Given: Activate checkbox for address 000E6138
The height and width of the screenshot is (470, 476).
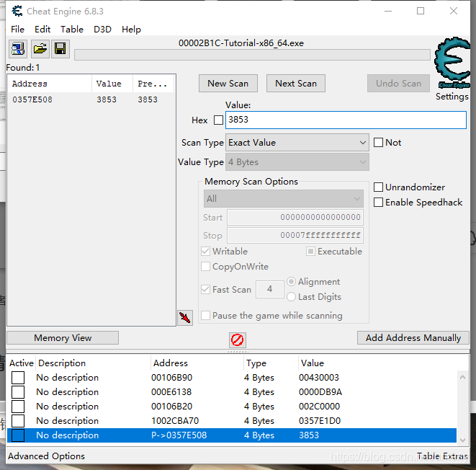Looking at the screenshot, I should coord(18,392).
